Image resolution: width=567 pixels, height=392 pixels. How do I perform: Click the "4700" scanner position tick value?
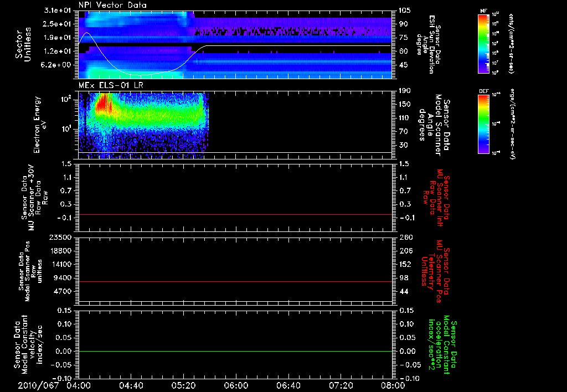62,291
